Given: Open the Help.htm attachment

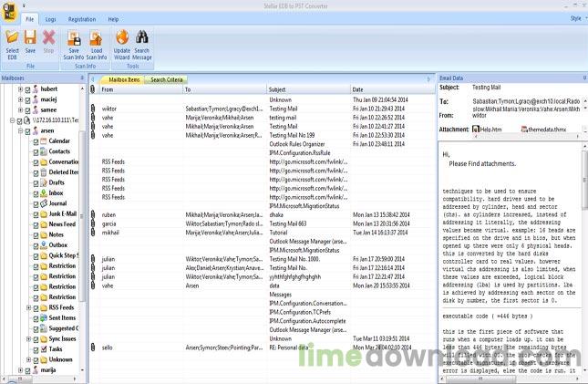Looking at the screenshot, I should coord(487,130).
